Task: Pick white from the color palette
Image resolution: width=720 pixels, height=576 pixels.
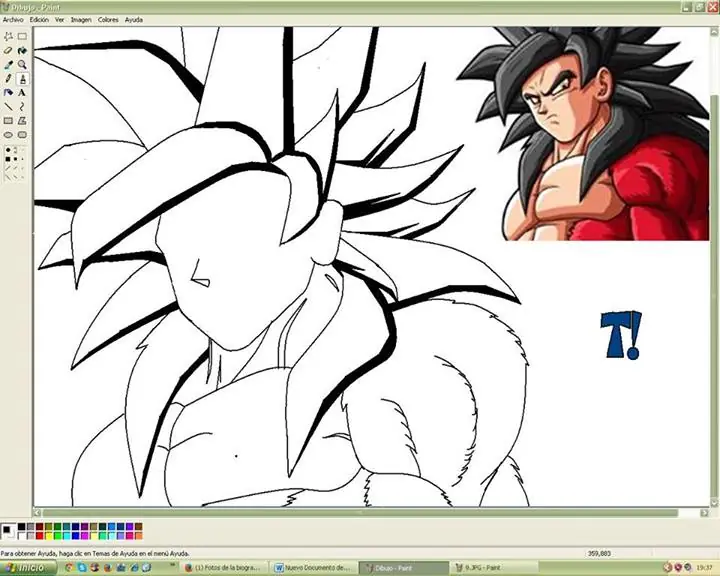Action: (22, 536)
